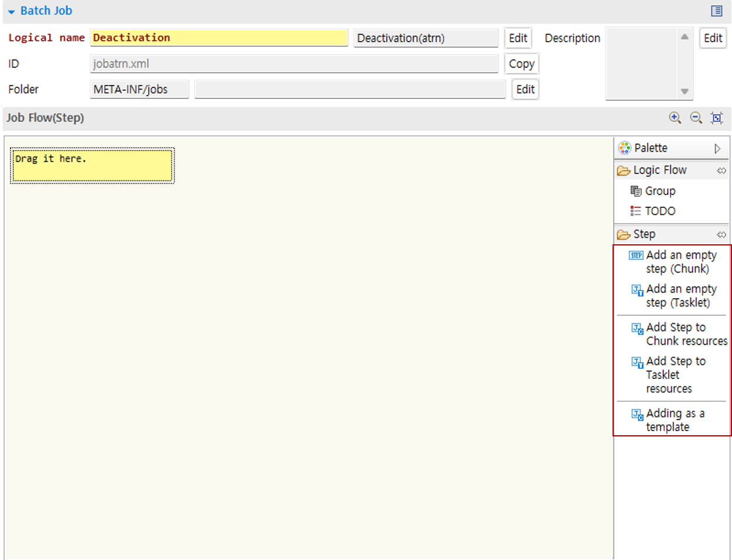Select the TODO palette item
The width and height of the screenshot is (732, 560).
(x=659, y=211)
